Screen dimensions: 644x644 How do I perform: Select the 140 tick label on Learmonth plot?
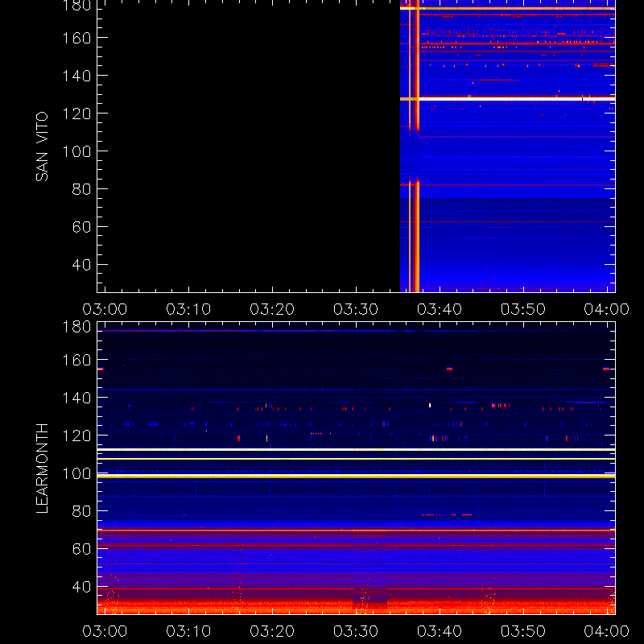click(x=76, y=398)
